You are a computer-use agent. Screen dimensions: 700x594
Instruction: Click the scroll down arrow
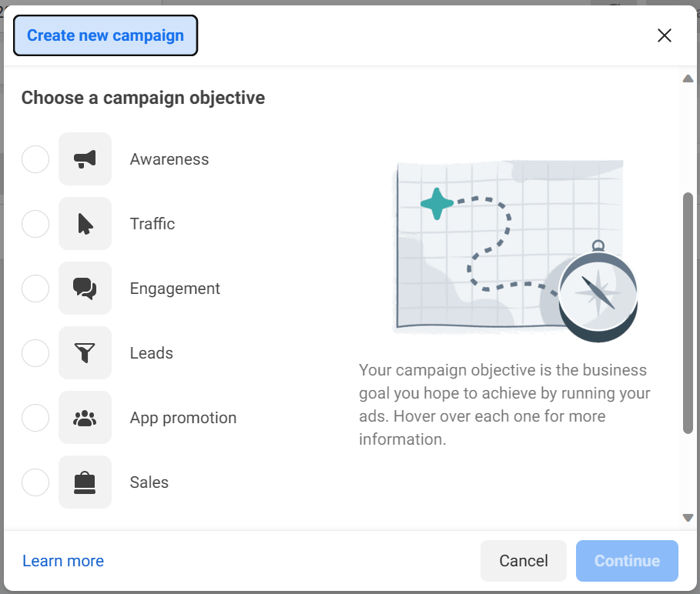pos(688,518)
